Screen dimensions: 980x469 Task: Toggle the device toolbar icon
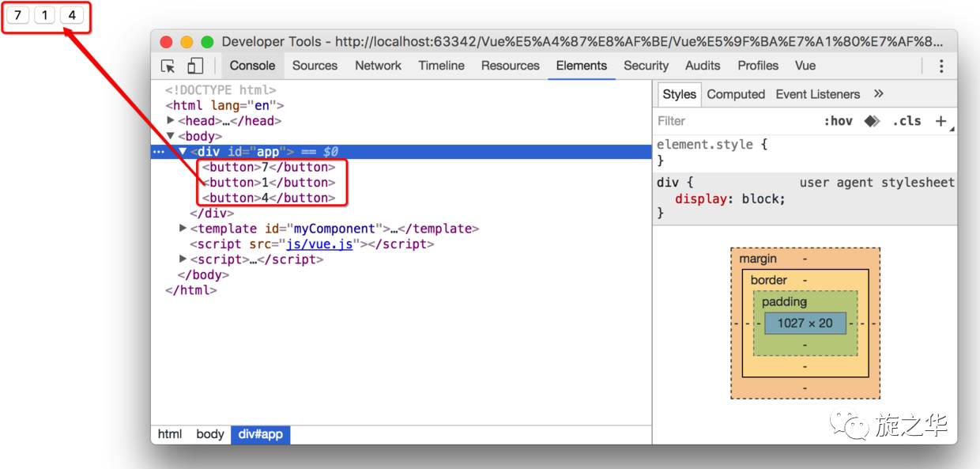click(x=195, y=66)
